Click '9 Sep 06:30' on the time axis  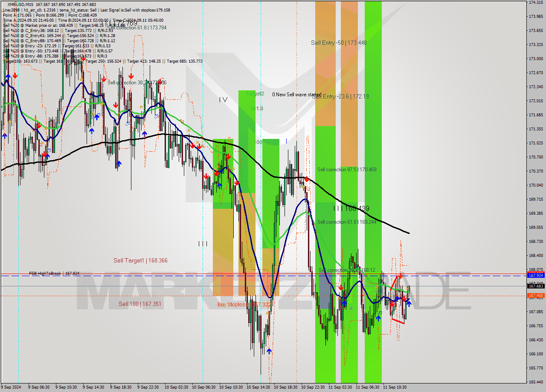click(x=39, y=387)
